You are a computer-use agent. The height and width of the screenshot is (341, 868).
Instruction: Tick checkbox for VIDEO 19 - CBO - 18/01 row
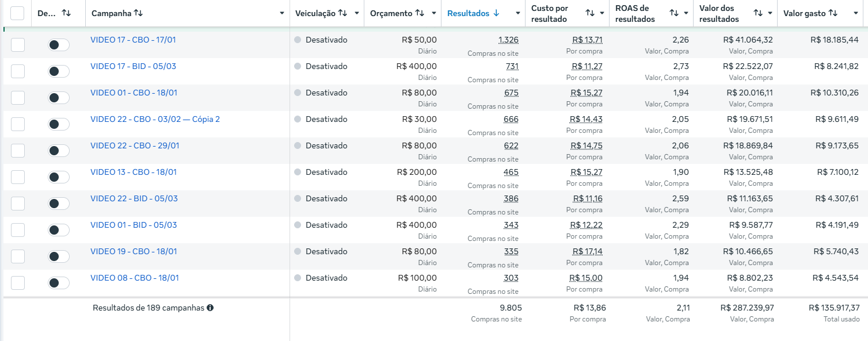(18, 256)
